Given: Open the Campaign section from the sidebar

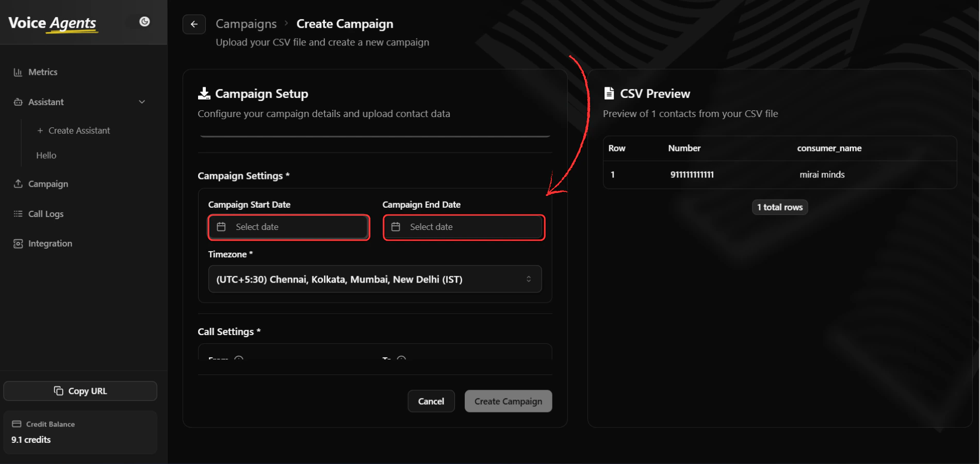Looking at the screenshot, I should click(x=18, y=184).
